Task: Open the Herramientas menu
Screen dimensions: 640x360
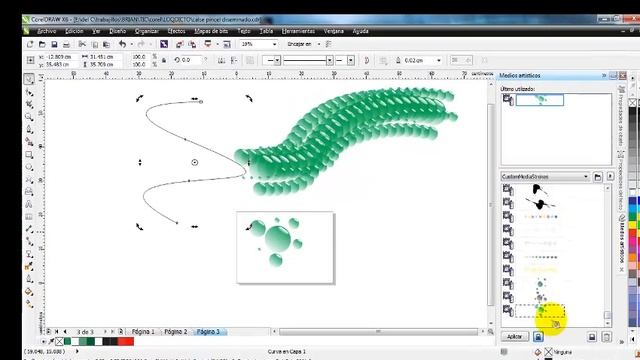Action: coord(298,31)
